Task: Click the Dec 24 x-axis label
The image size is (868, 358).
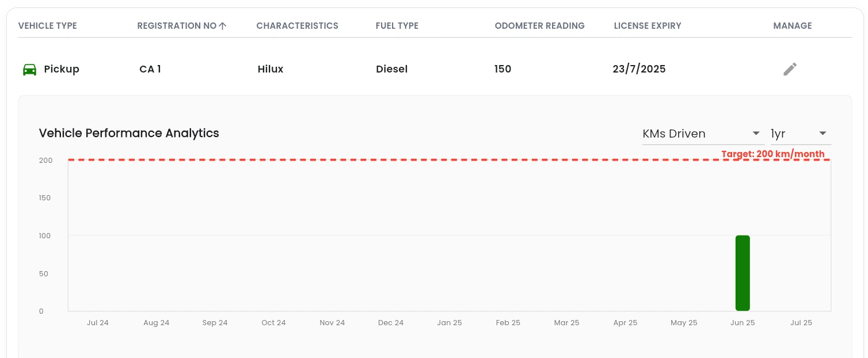Action: [x=391, y=323]
